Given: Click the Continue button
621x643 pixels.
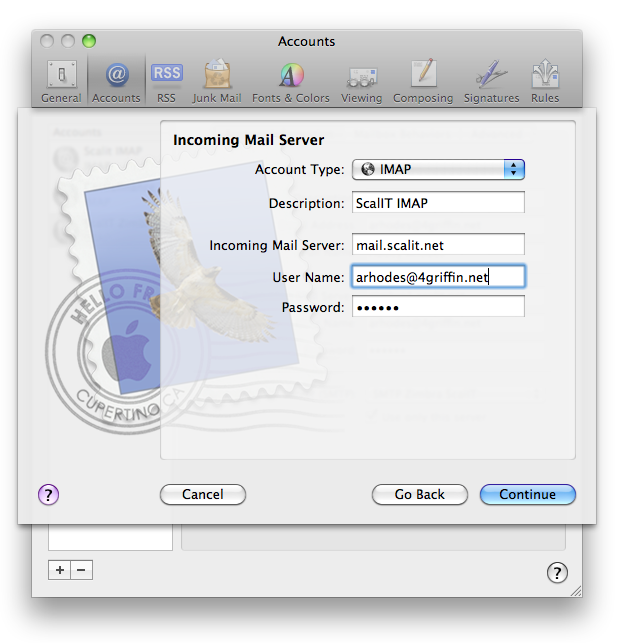Looking at the screenshot, I should pos(527,495).
